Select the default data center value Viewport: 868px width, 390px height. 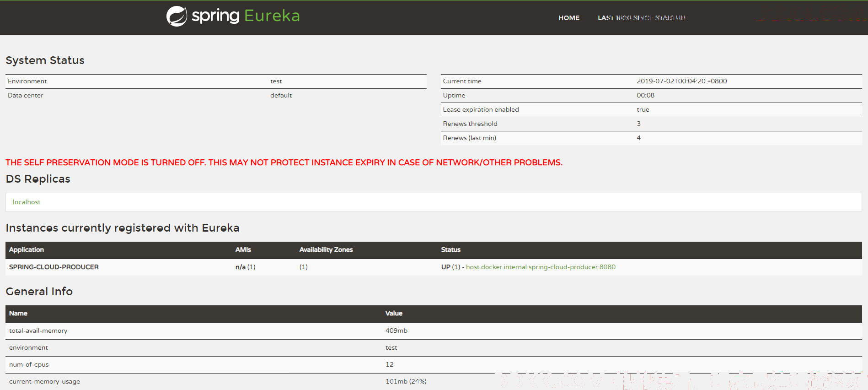(281, 95)
